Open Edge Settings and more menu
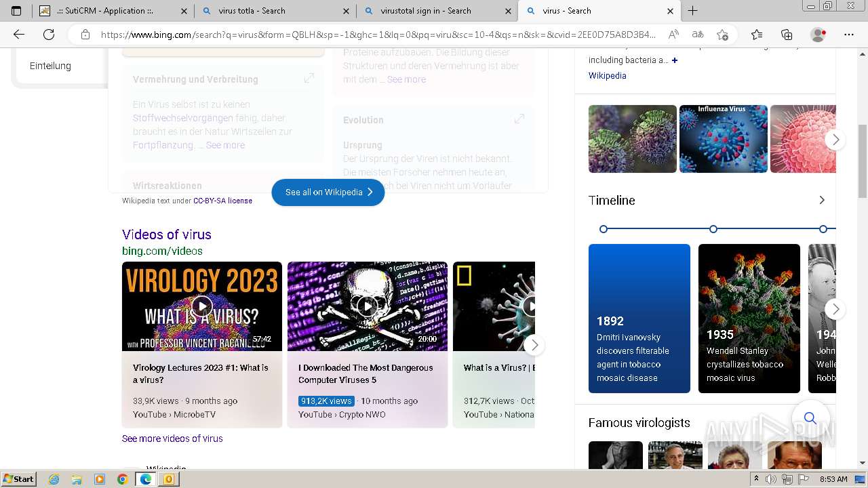Screen dimensions: 868x488 click(848, 35)
